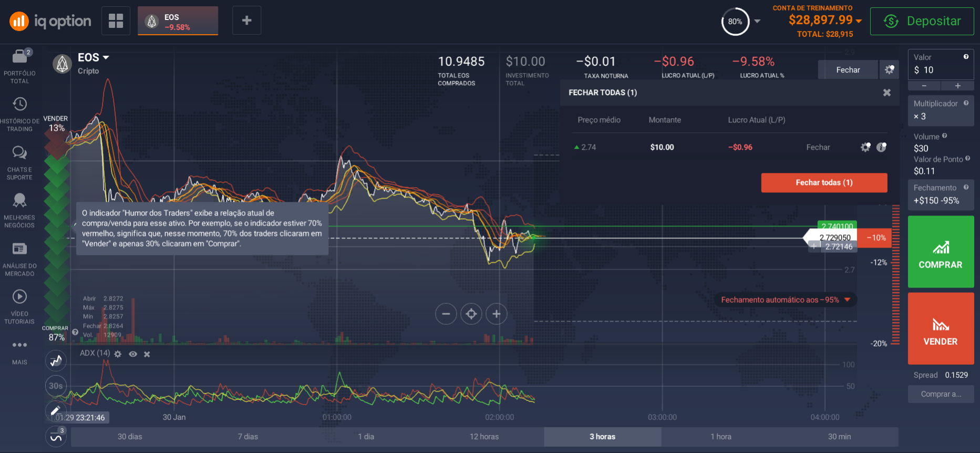Viewport: 980px width, 453px height.
Task: Click Fechar in the 2.74 position row
Action: (818, 147)
